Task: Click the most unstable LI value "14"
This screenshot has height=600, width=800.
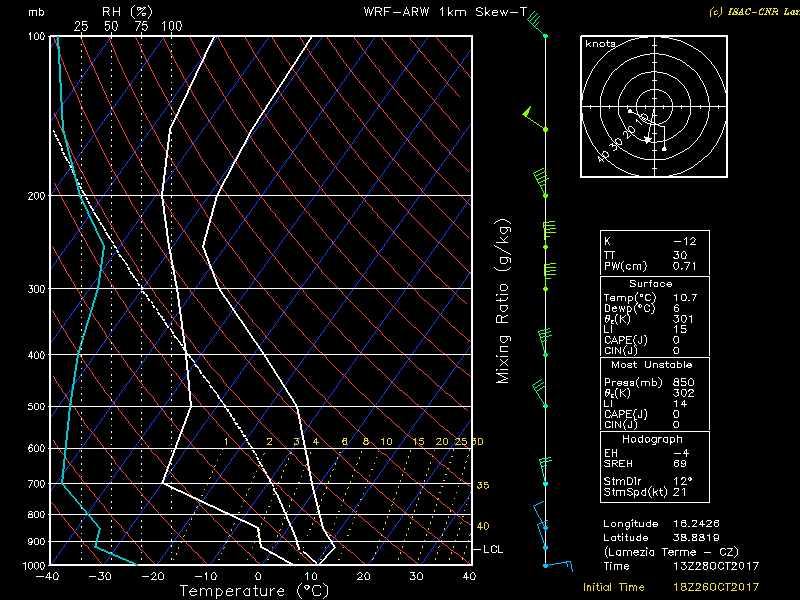Action: [x=680, y=404]
